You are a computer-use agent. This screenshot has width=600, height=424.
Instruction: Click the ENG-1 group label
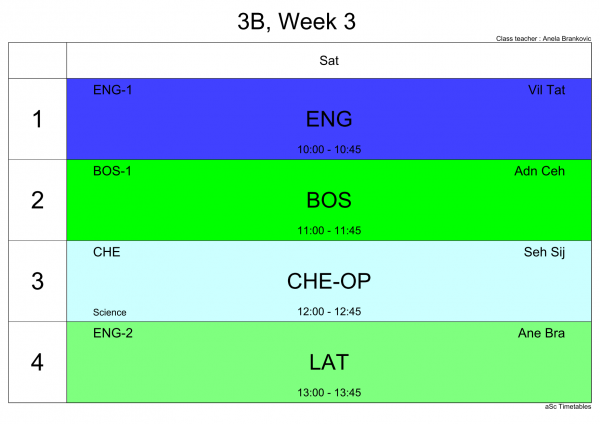tap(112, 90)
